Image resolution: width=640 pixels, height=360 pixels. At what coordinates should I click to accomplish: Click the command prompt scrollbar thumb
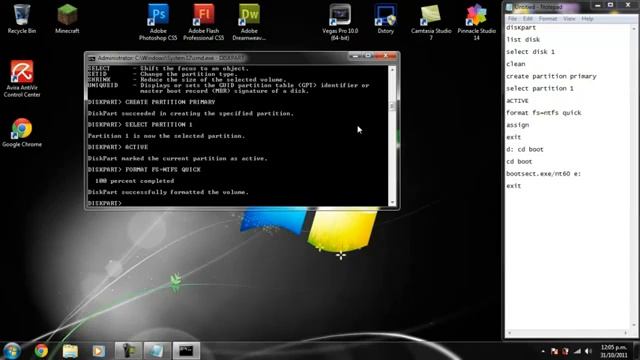tap(392, 106)
